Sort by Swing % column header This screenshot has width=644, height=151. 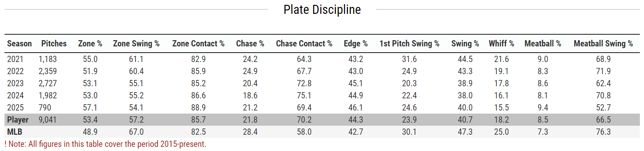pos(465,44)
